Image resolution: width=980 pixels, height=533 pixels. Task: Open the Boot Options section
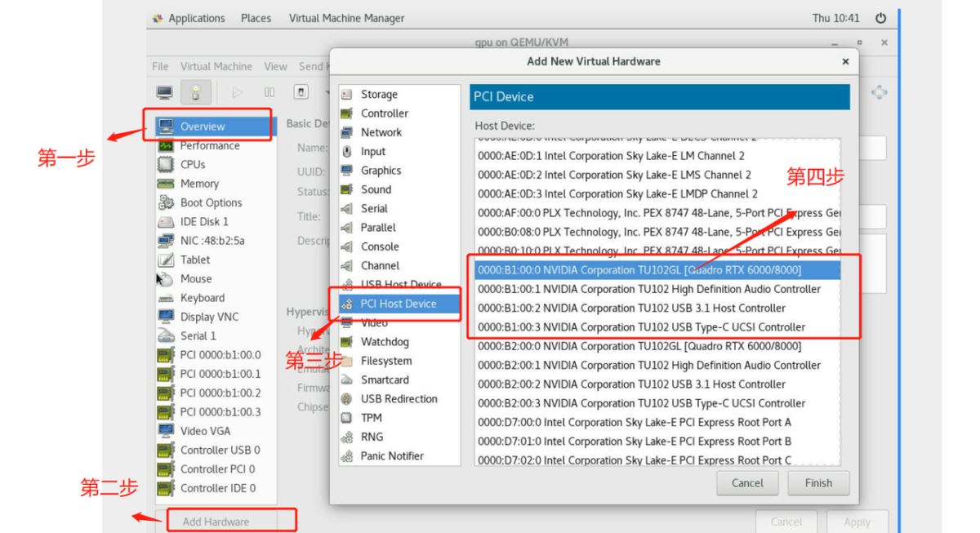point(211,202)
